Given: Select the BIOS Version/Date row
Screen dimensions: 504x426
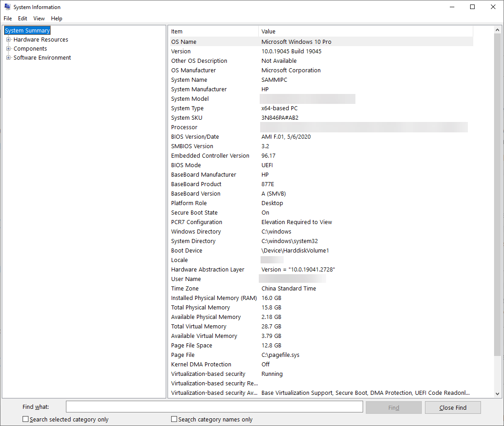Looking at the screenshot, I should pos(322,136).
